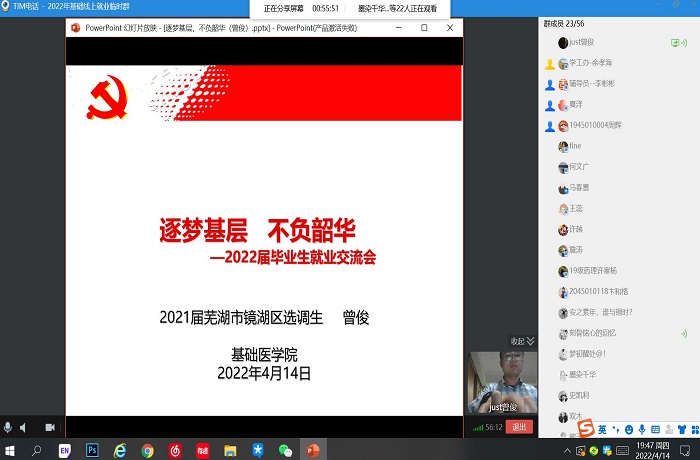
Task: Switch Sogou input language mode 英
Action: click(603, 429)
